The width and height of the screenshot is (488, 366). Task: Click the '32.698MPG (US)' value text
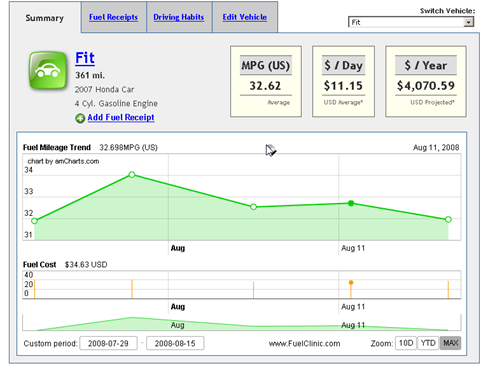pos(128,147)
